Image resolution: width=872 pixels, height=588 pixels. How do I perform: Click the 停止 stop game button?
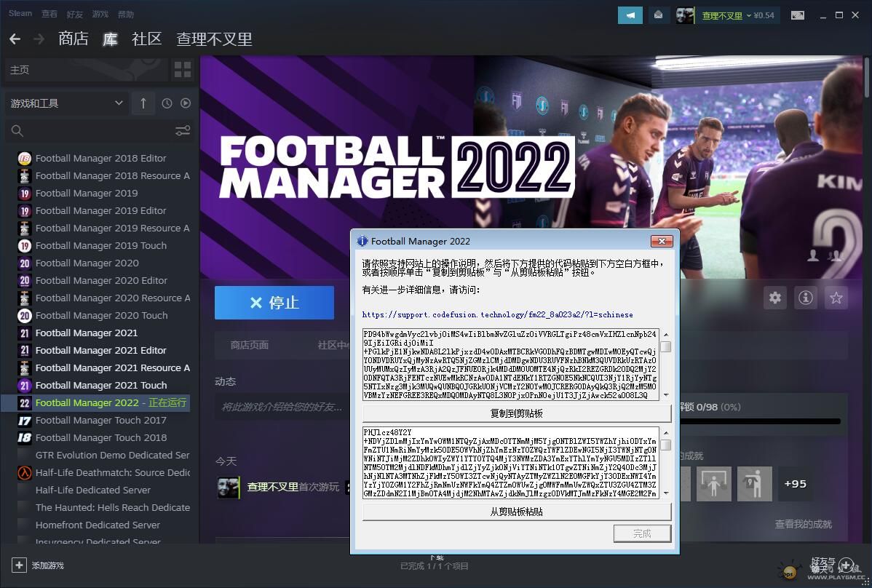274,302
